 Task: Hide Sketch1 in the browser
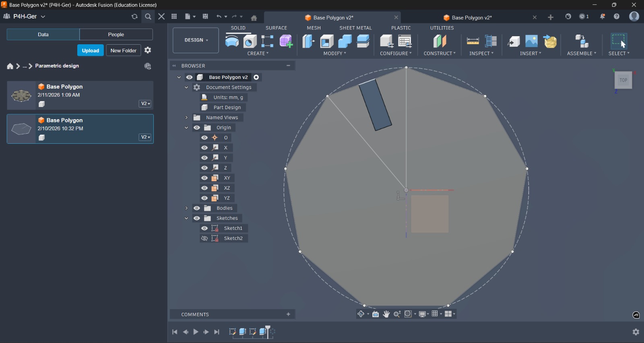pyautogui.click(x=204, y=228)
